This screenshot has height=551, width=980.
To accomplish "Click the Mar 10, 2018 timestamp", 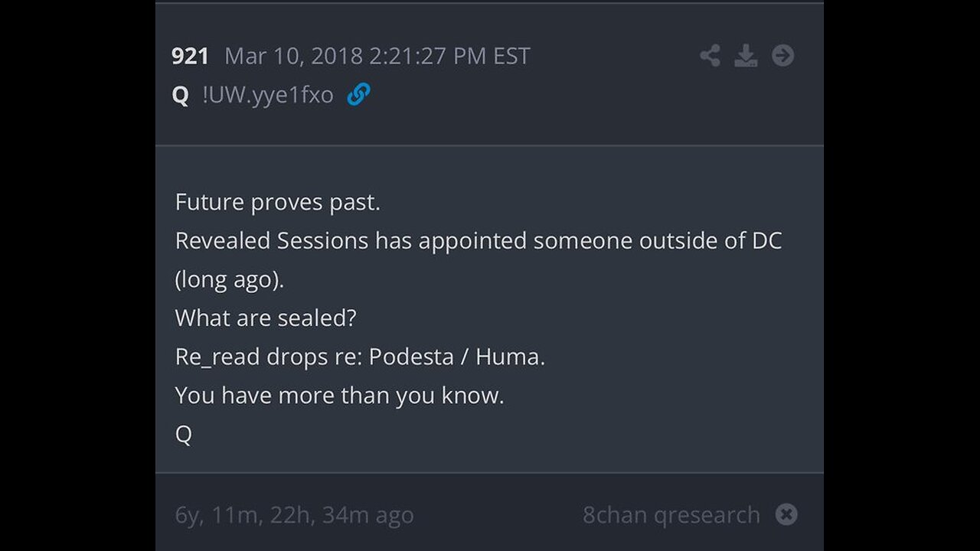I will 377,56.
